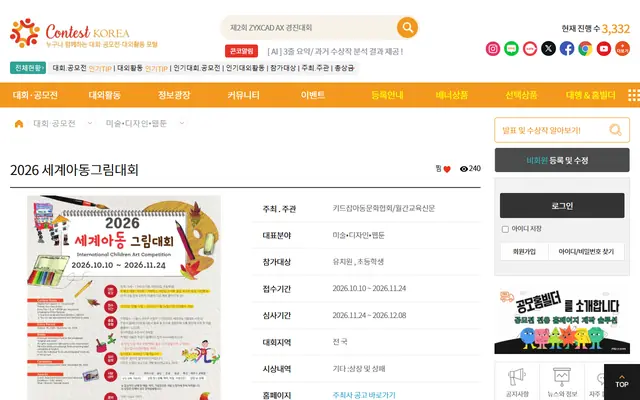Open the 공지사항 megaphone icon
The width and height of the screenshot is (640, 400).
517,378
